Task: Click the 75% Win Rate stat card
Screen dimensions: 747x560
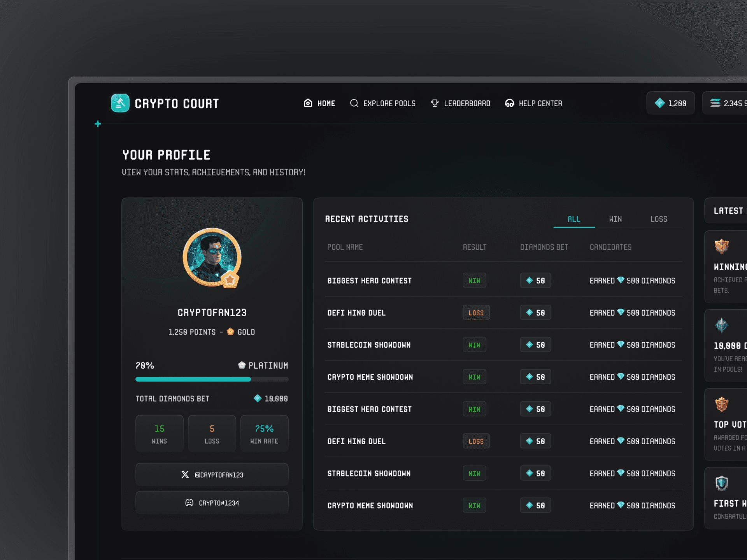Action: click(264, 433)
